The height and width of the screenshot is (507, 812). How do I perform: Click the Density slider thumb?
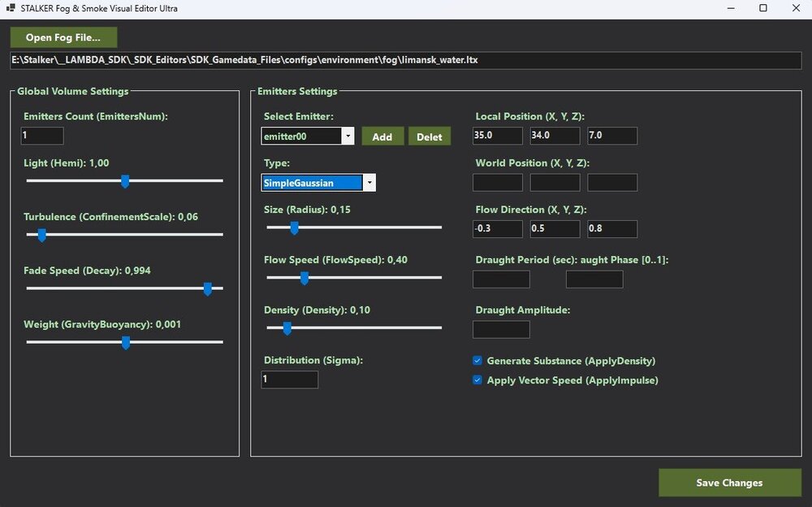(287, 329)
